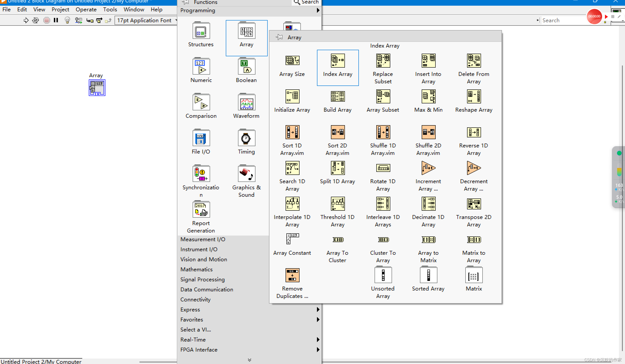Image resolution: width=625 pixels, height=364 pixels.
Task: Open the 17pt Application Font dropdown
Action: tap(146, 20)
